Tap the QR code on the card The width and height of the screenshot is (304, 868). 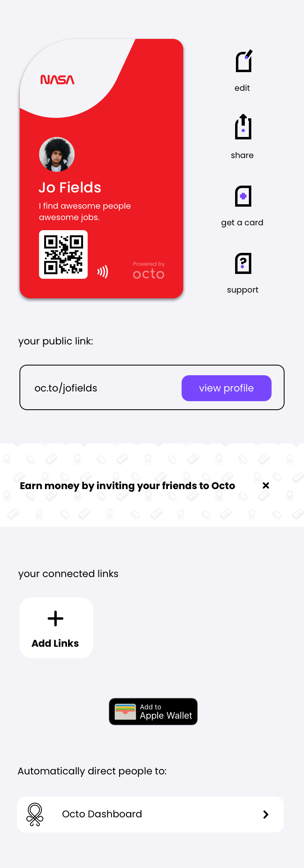[x=63, y=254]
